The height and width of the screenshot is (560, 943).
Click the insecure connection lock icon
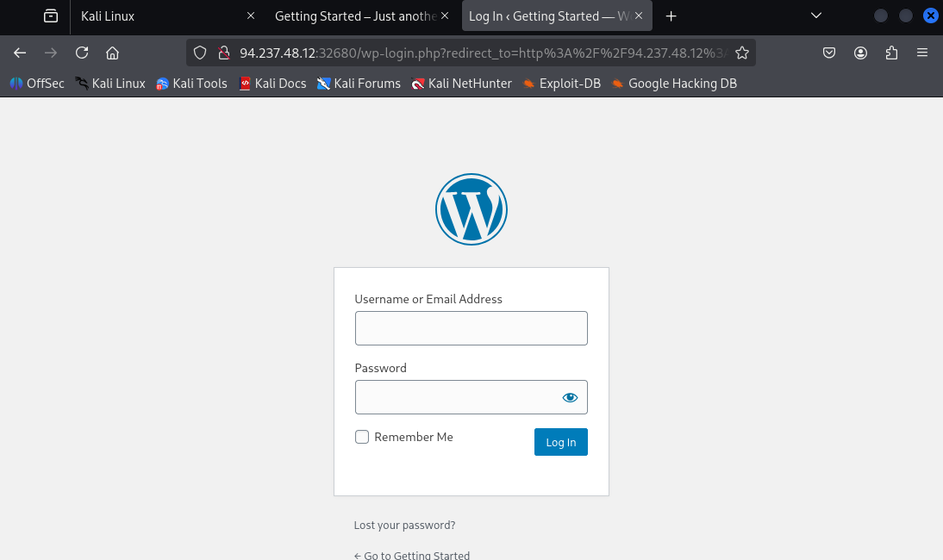pos(224,53)
